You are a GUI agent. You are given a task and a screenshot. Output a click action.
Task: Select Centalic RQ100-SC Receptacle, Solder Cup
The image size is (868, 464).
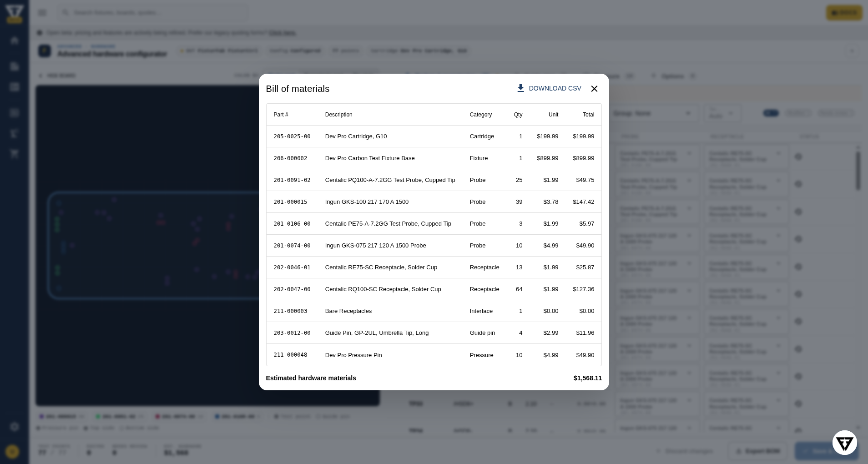coord(383,289)
